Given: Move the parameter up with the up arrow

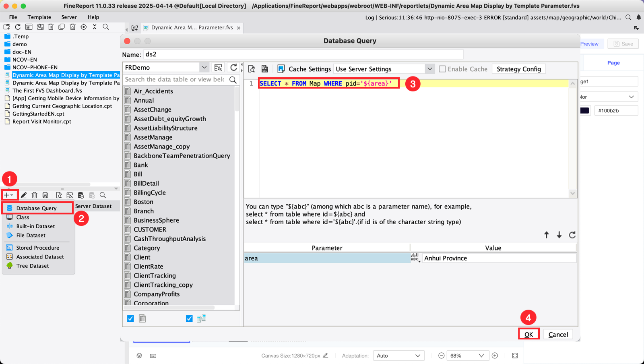Looking at the screenshot, I should point(547,235).
